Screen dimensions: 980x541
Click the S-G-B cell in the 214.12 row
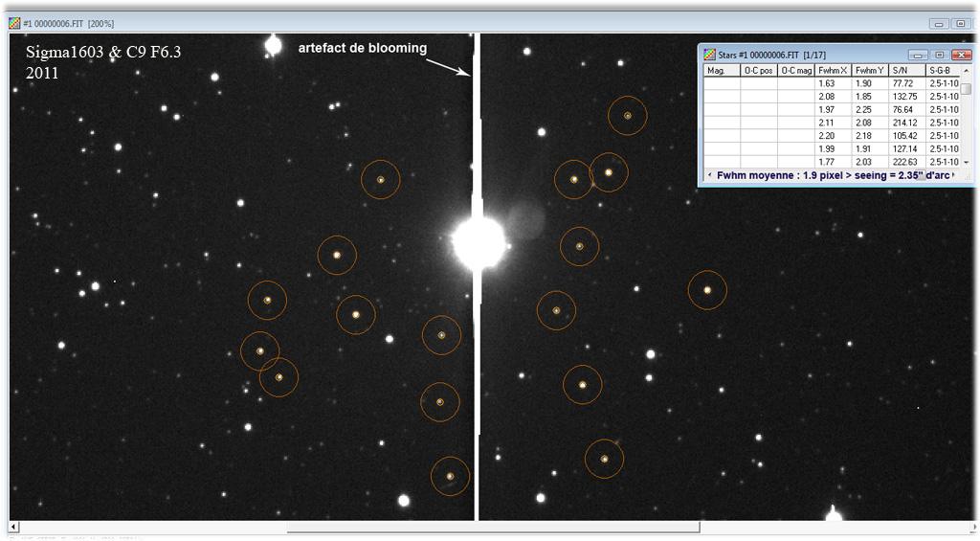(943, 123)
